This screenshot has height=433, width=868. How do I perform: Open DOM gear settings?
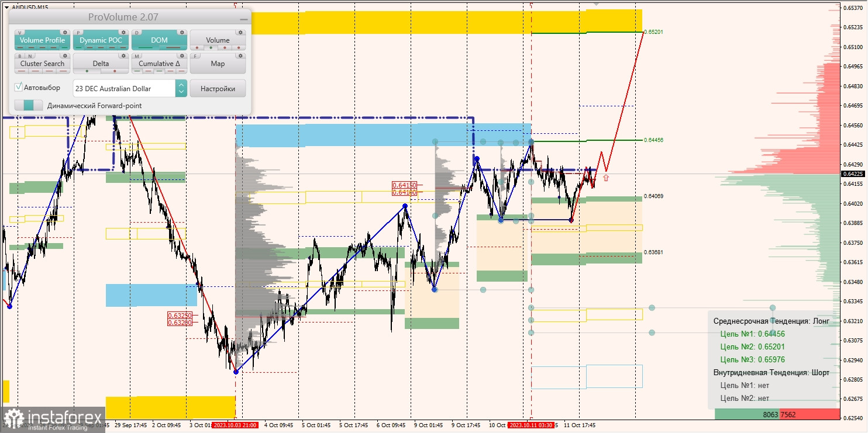point(181,33)
